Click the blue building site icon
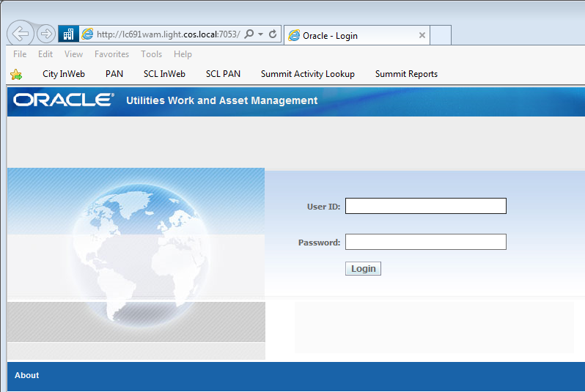This screenshot has height=392, width=585. (68, 34)
